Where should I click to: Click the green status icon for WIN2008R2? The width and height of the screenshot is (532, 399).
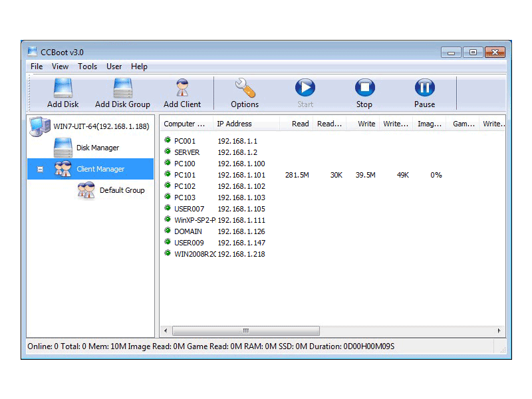[168, 253]
